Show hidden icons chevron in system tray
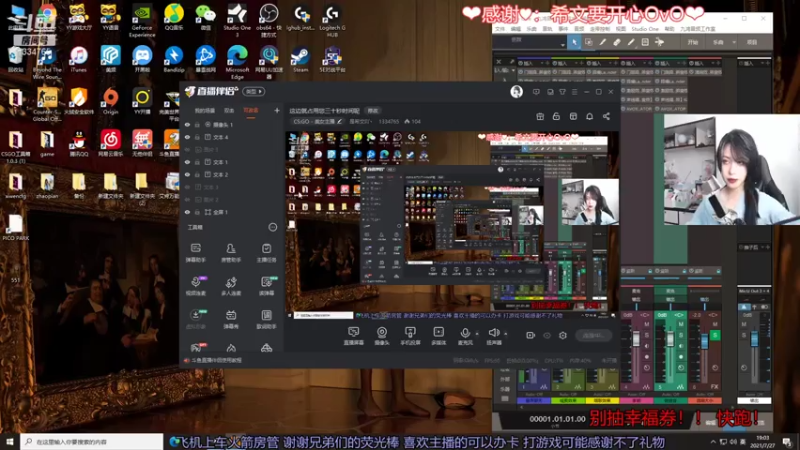The image size is (800, 450). point(713,441)
